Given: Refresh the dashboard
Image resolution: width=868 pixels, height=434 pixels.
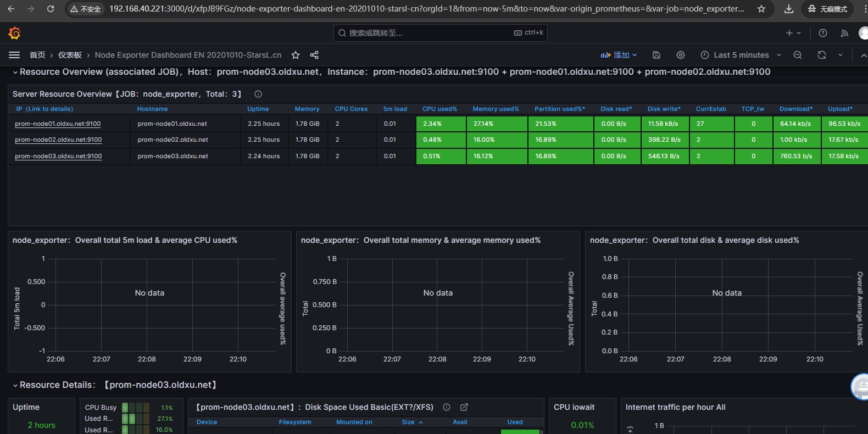Looking at the screenshot, I should (821, 55).
